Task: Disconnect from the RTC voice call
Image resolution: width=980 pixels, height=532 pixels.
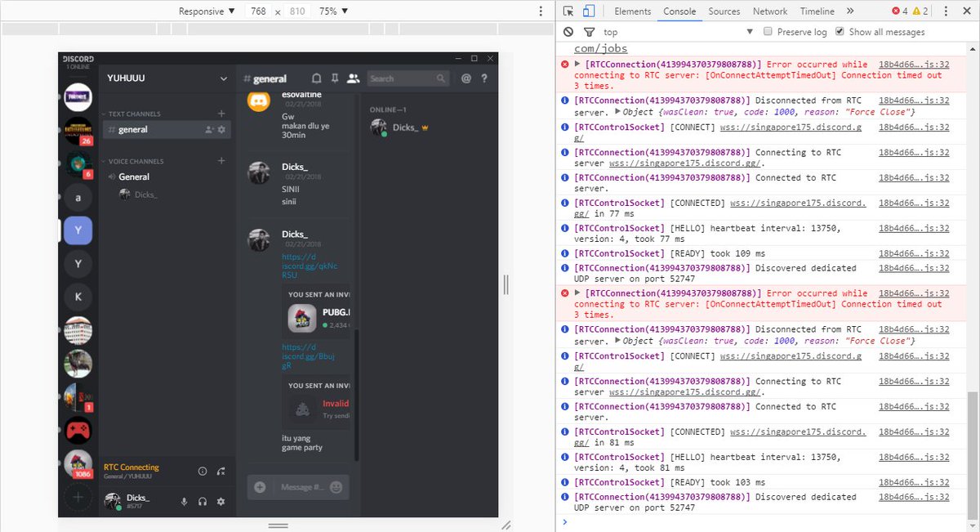Action: 220,471
